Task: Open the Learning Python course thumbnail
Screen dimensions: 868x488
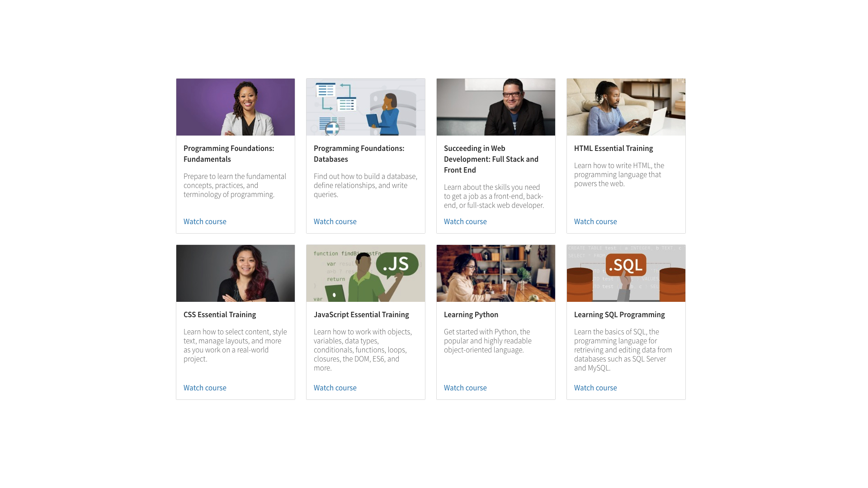Action: (495, 273)
